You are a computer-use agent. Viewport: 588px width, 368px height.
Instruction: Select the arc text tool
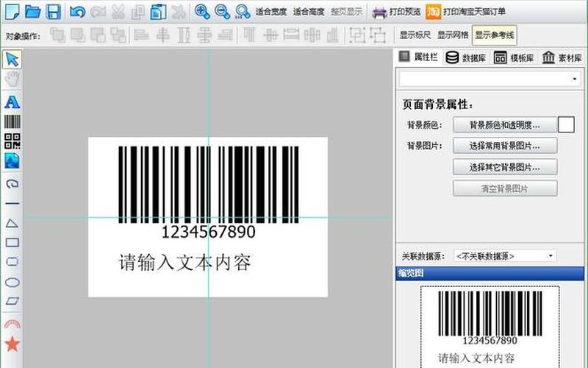[x=12, y=325]
